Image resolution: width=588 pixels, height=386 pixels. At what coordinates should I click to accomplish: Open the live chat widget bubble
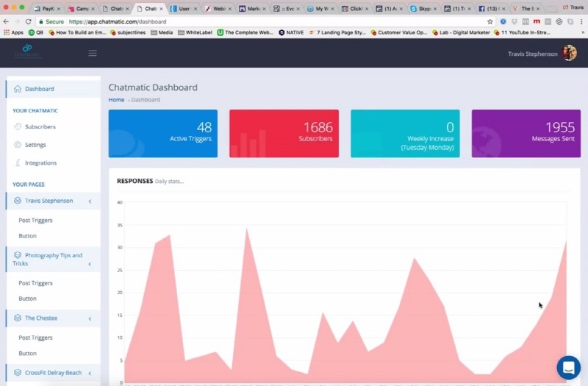click(569, 368)
